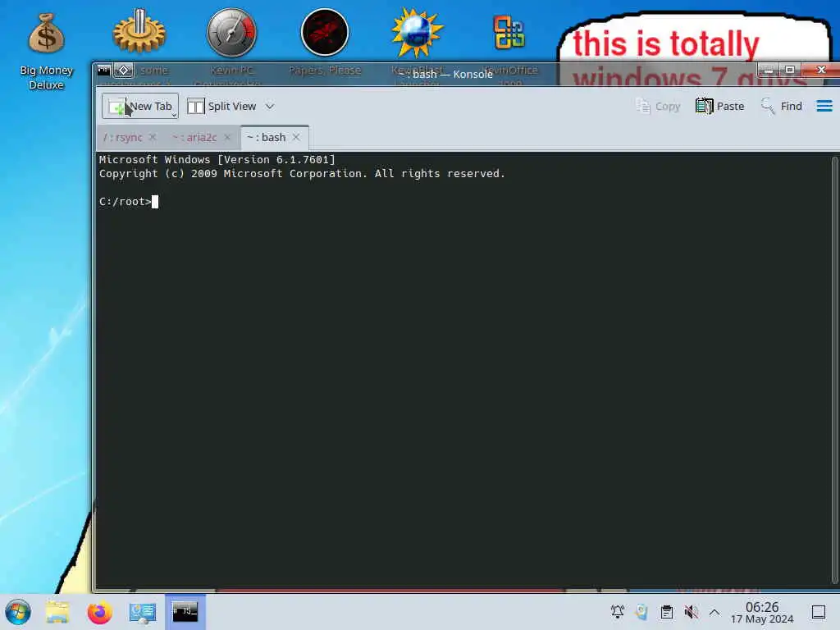Minimize the Konsole window
Screen dimensions: 840x630
(768, 71)
